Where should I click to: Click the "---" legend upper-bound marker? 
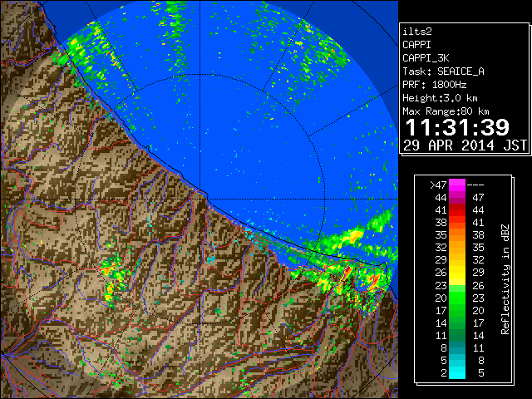(x=475, y=185)
